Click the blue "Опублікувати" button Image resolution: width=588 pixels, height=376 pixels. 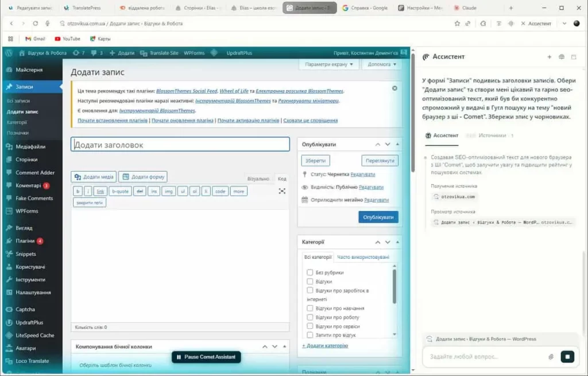(378, 218)
